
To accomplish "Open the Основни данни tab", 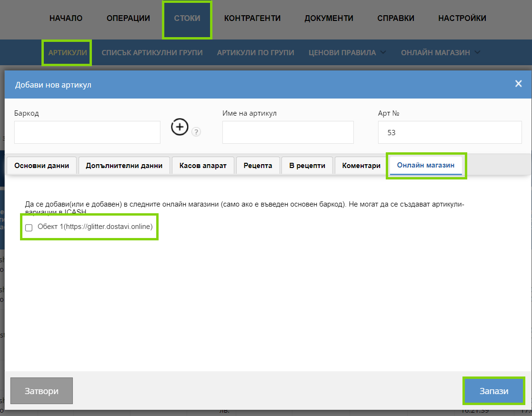I will point(42,166).
